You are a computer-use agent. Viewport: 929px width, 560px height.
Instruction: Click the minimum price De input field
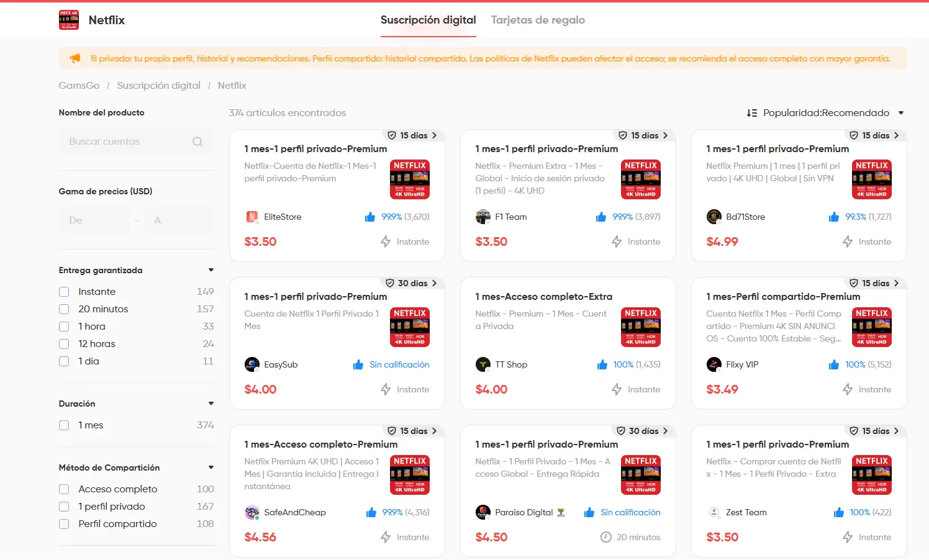(94, 220)
